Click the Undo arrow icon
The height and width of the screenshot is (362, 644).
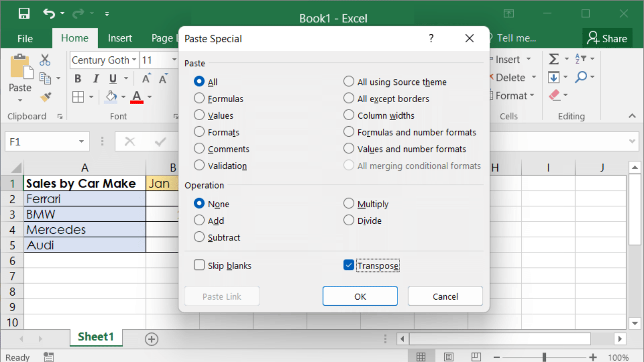(49, 14)
